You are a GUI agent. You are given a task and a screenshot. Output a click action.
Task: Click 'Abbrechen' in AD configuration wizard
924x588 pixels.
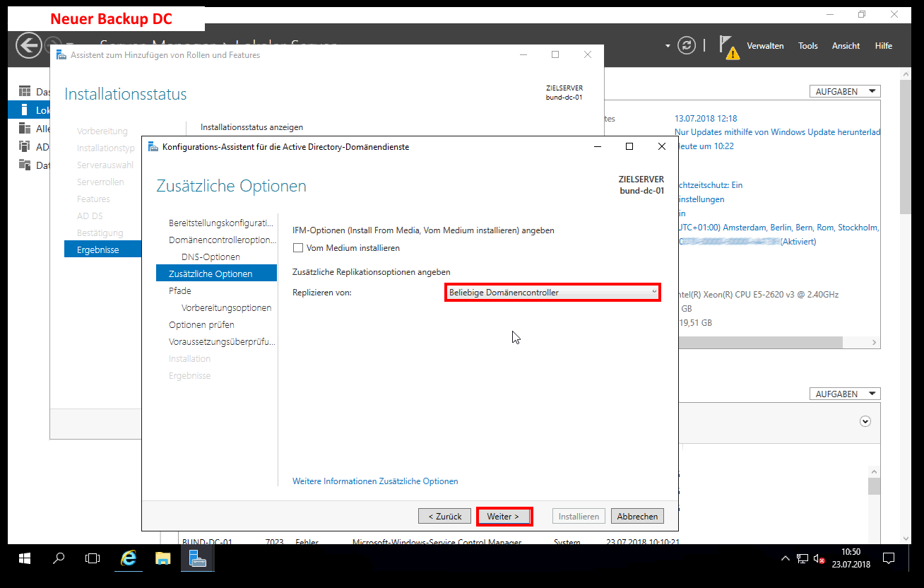tap(637, 517)
